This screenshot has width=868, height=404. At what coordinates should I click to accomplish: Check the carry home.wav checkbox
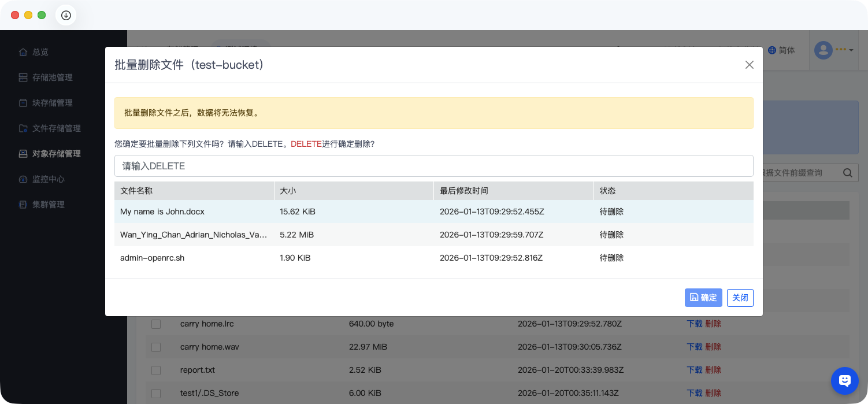tap(156, 347)
